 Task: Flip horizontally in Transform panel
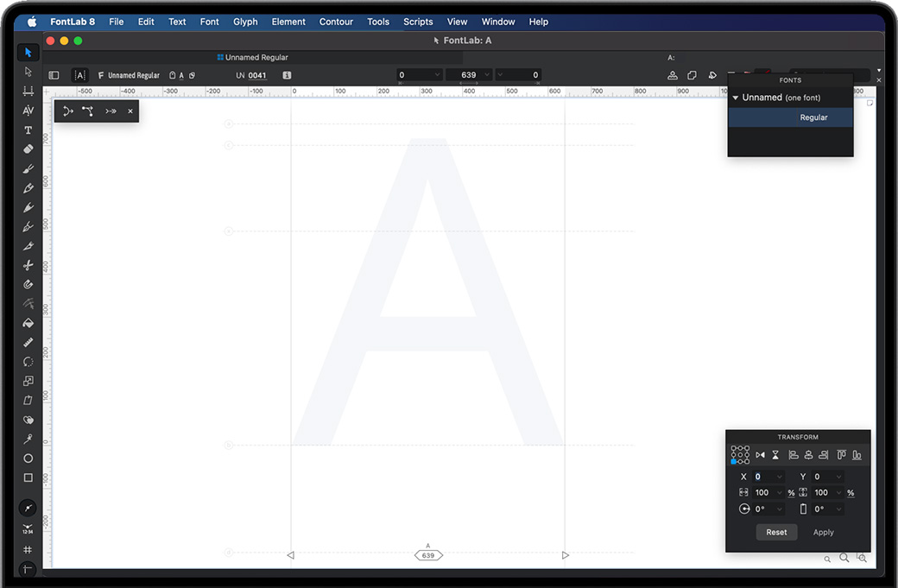click(x=760, y=455)
